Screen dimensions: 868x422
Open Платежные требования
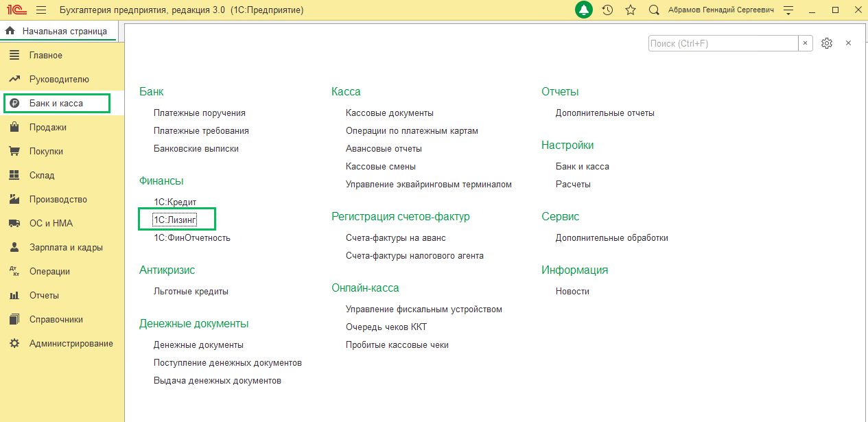point(201,131)
